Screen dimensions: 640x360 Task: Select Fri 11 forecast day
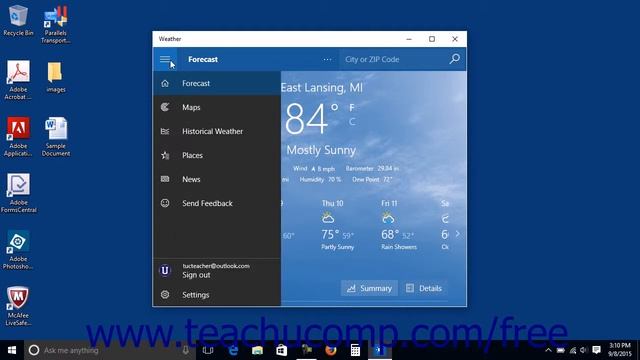point(398,225)
